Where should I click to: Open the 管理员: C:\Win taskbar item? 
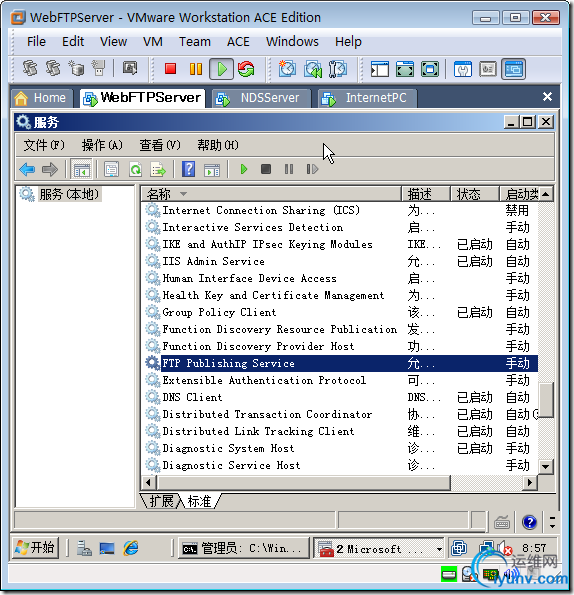[243, 548]
